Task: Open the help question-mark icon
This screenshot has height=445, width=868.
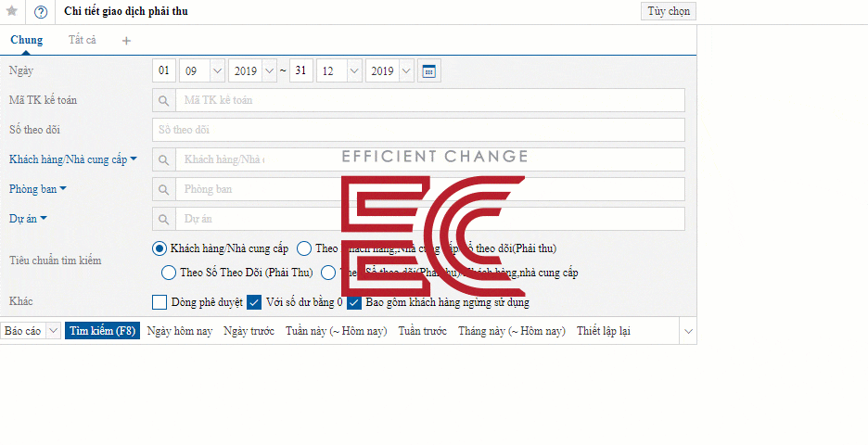Action: [x=41, y=12]
